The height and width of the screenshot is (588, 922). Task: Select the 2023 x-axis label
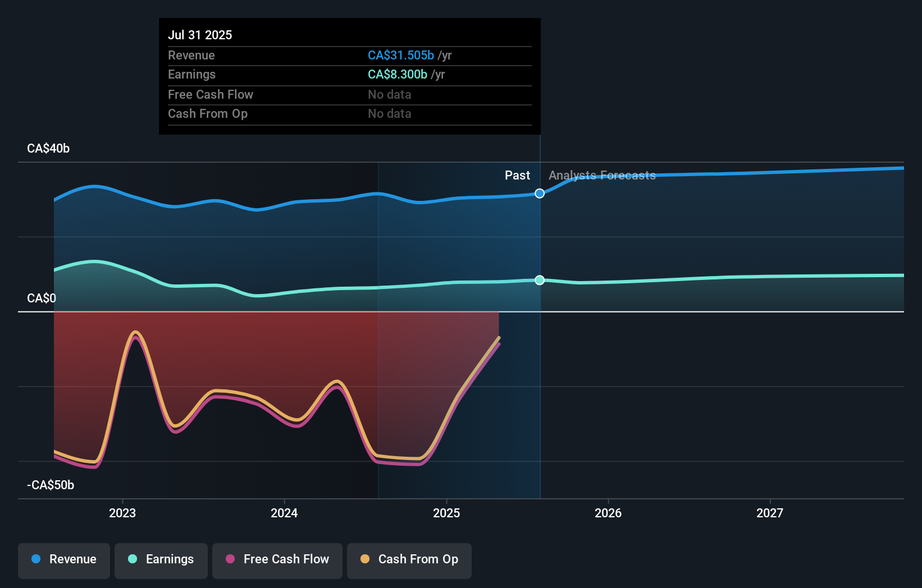coord(122,513)
